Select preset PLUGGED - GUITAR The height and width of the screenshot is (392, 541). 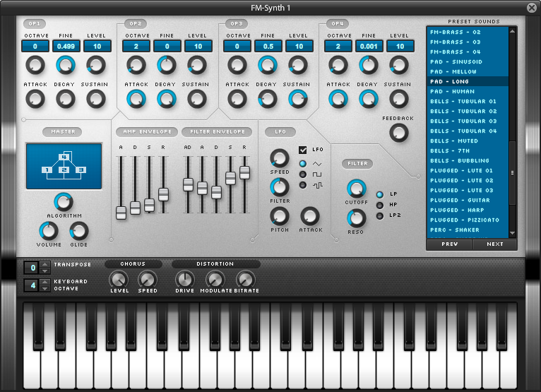[468, 200]
